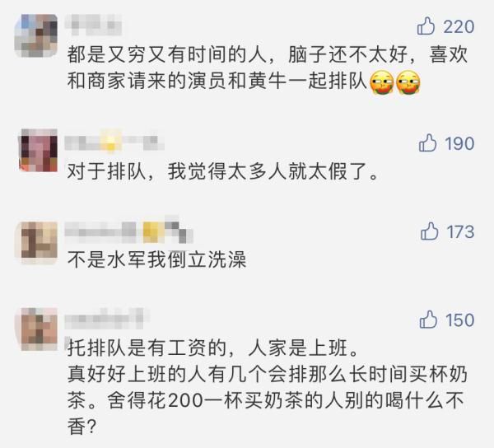The height and width of the screenshot is (448, 494).
Task: Tap the thumbs-up icon beside 190
Action: click(427, 142)
